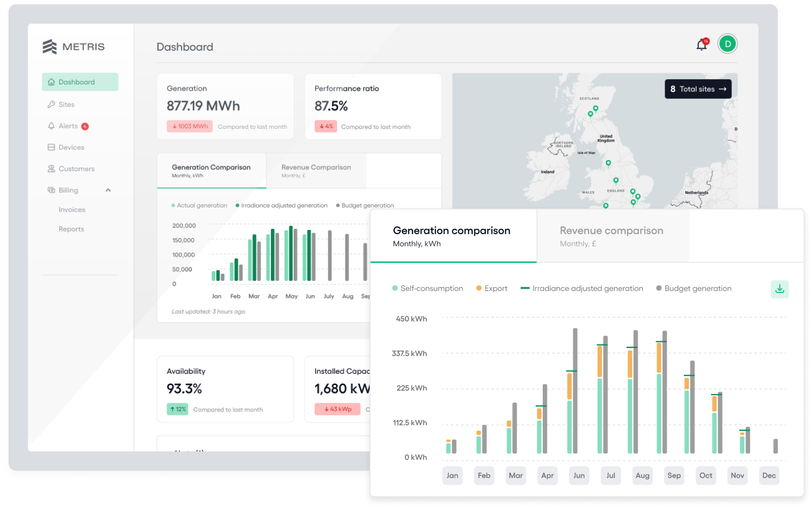Toggle Actual generation legend in small chart

(x=199, y=205)
